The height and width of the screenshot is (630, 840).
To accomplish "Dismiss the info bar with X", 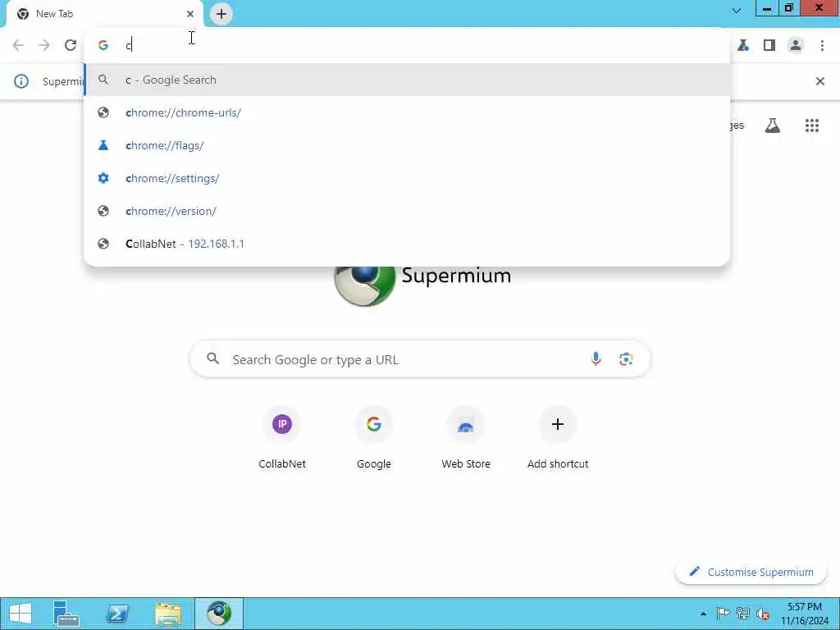I will [x=820, y=81].
